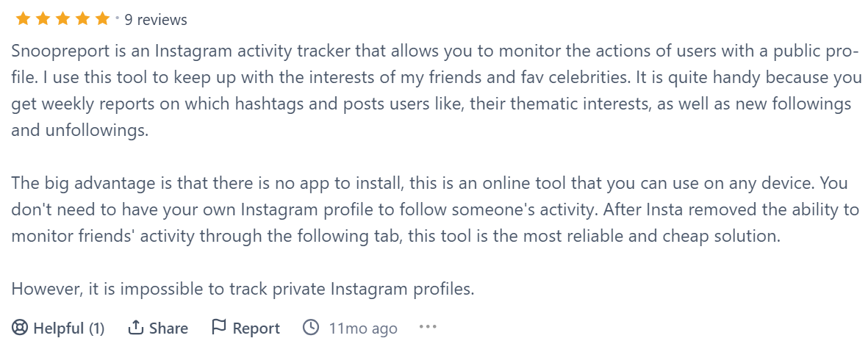Click the Report flag icon
868x352 pixels.
coord(218,328)
